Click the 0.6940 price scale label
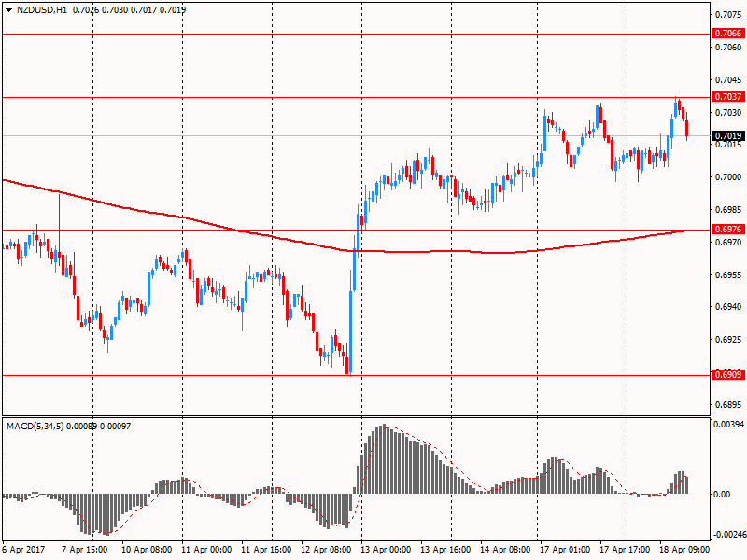The height and width of the screenshot is (560, 747). pyautogui.click(x=728, y=307)
